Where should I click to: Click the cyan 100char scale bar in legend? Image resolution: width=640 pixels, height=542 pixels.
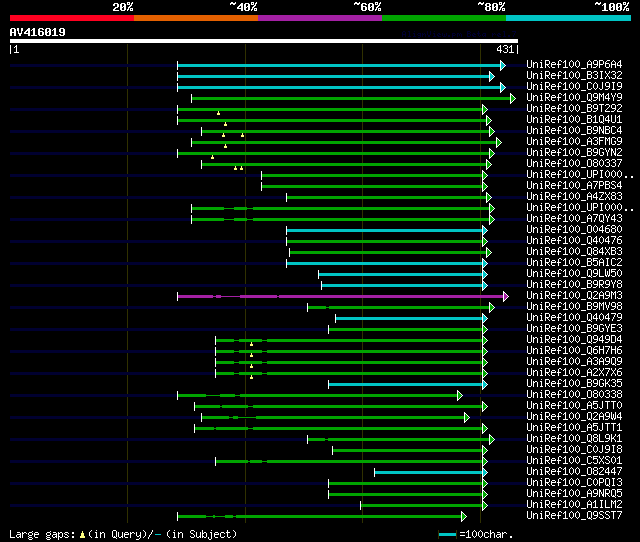point(447,534)
